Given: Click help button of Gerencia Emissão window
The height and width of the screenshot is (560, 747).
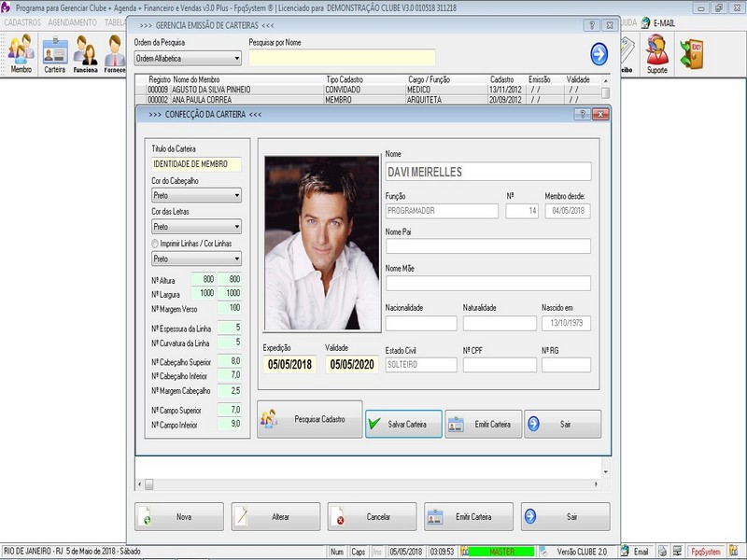Looking at the screenshot, I should pyautogui.click(x=592, y=25).
